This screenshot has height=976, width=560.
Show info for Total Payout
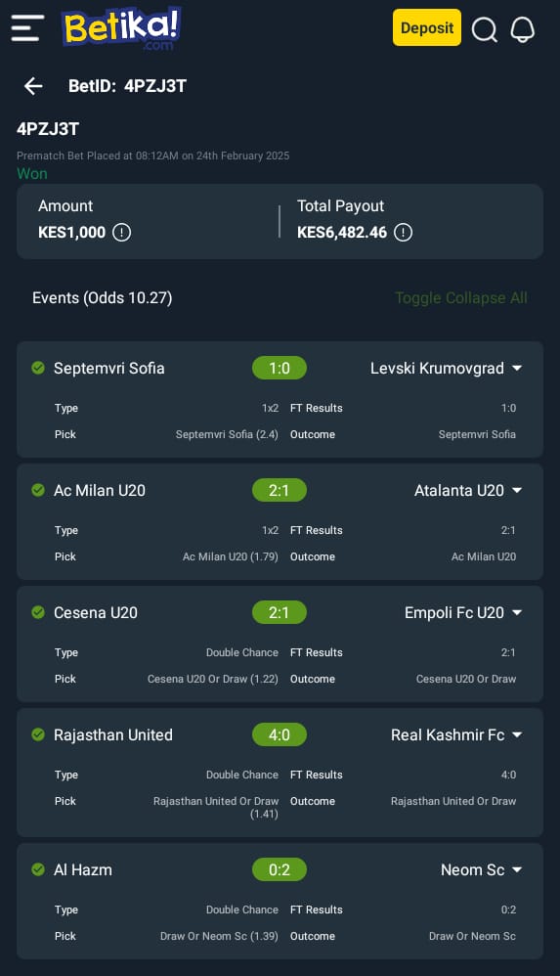point(404,232)
